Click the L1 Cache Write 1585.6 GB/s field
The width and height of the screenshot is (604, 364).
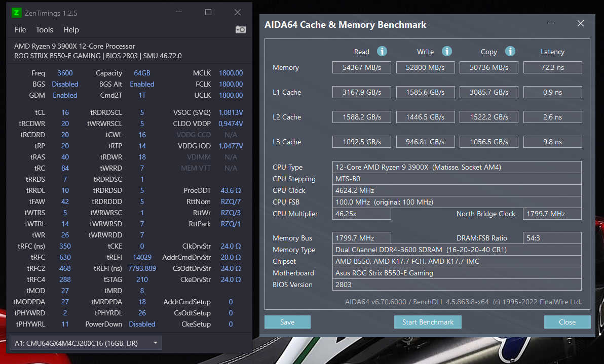(425, 92)
